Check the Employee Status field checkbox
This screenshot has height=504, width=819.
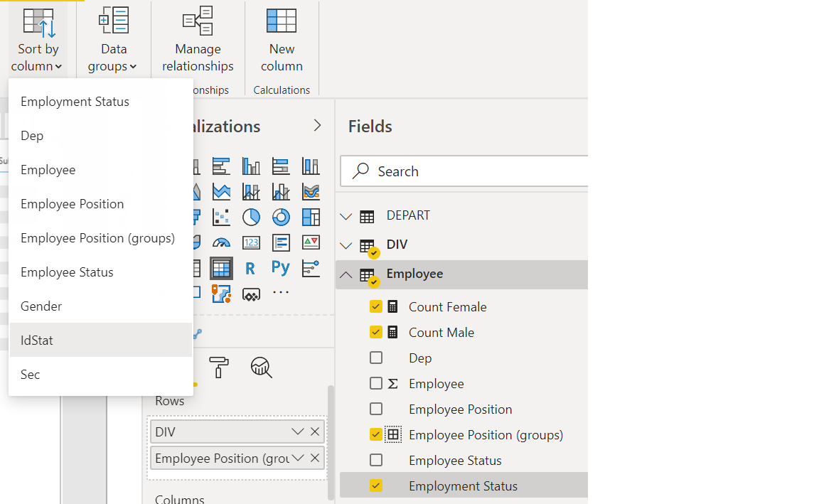click(375, 460)
